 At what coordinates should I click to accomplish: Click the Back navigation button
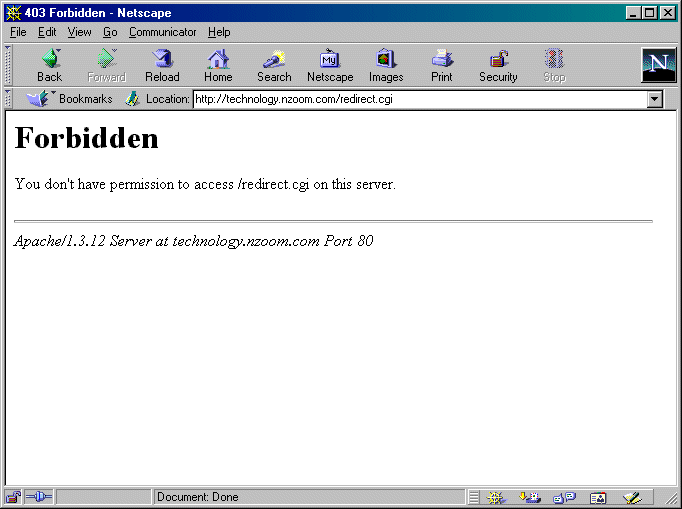tap(49, 65)
